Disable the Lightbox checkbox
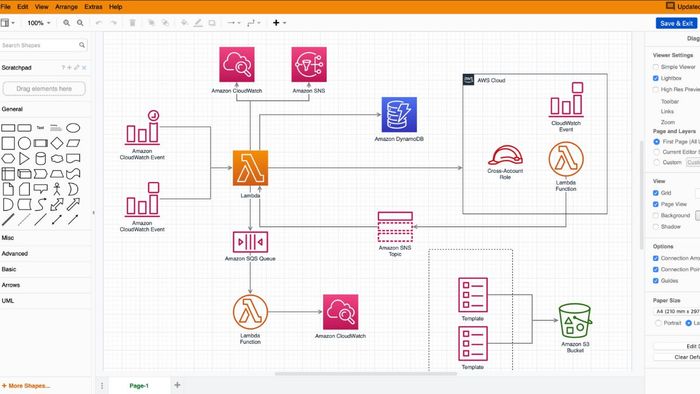The height and width of the screenshot is (394, 700). tap(656, 78)
